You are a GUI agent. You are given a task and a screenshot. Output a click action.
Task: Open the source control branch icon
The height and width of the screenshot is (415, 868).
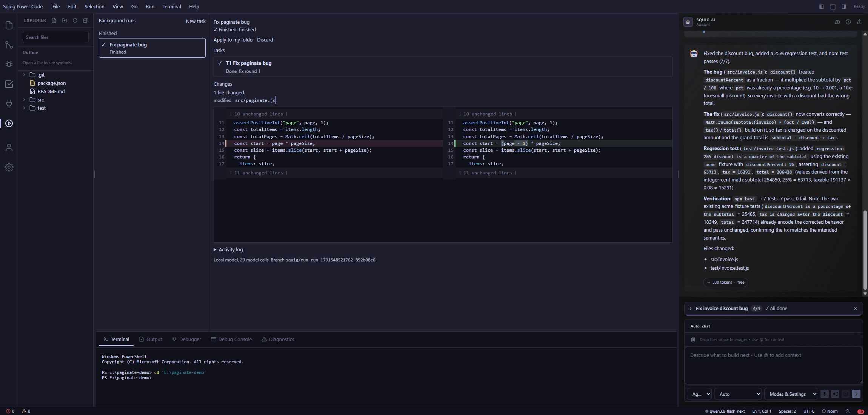[x=9, y=45]
